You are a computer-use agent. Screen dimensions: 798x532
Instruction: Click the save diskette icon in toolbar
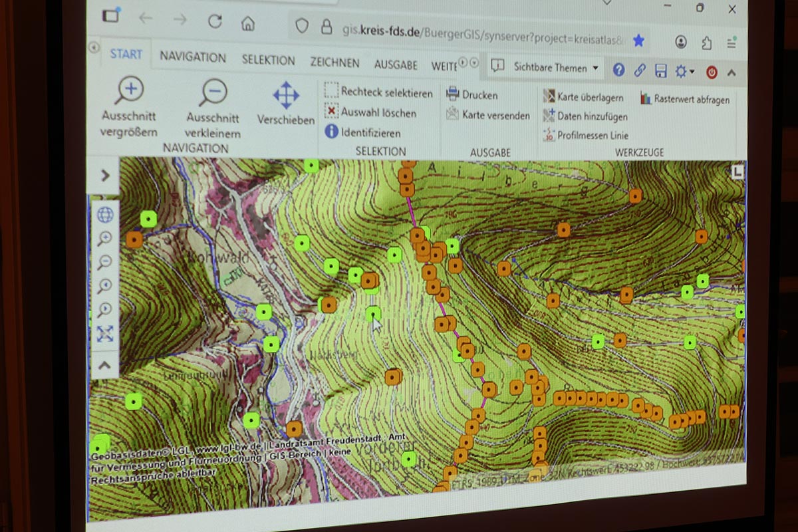660,70
